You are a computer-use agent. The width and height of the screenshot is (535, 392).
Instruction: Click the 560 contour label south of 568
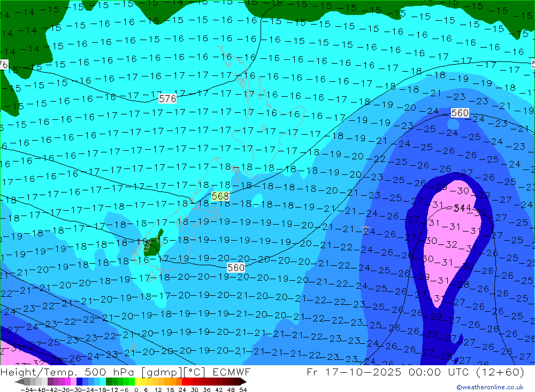click(236, 267)
